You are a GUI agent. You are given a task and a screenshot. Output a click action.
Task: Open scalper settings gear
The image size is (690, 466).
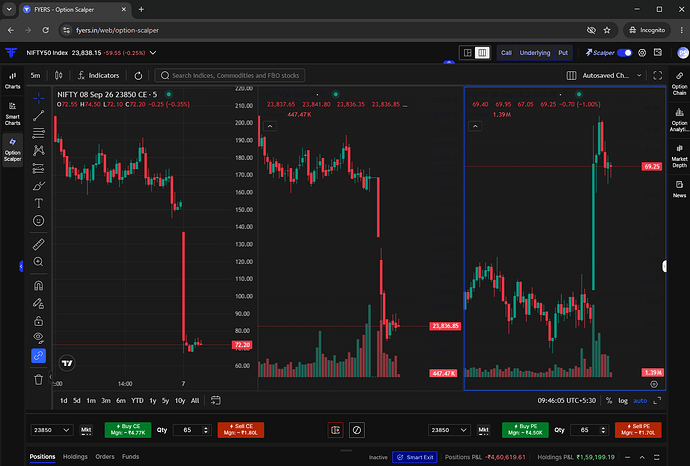pos(642,53)
